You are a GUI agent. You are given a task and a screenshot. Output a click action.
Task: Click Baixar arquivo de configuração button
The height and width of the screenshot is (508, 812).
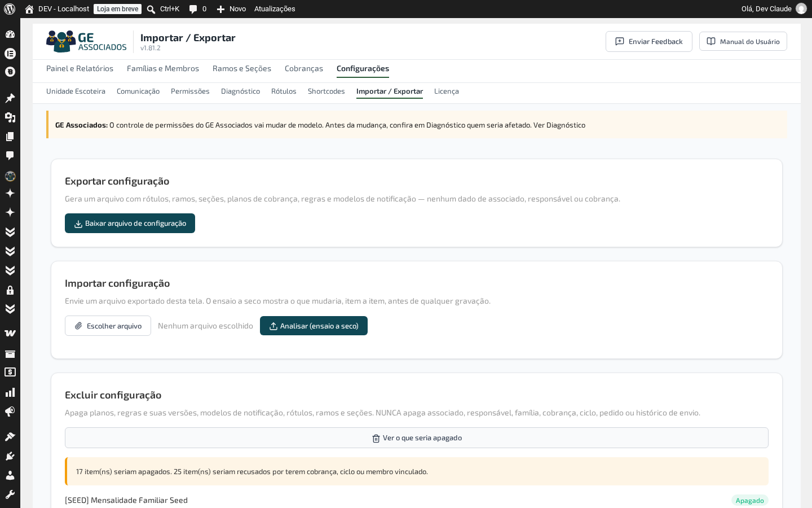(130, 224)
